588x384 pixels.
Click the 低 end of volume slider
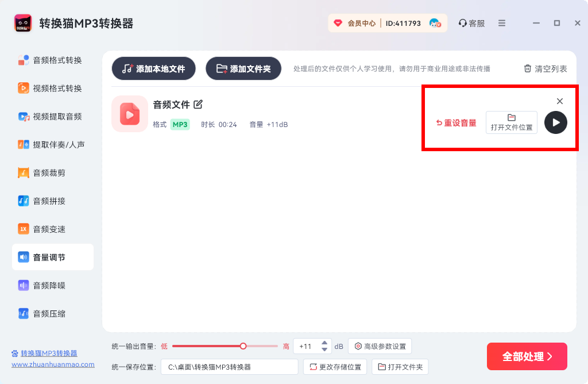(x=164, y=347)
